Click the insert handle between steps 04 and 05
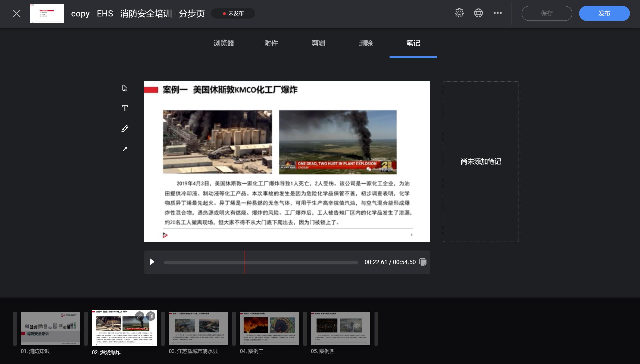This screenshot has width=640, height=364. pyautogui.click(x=305, y=329)
